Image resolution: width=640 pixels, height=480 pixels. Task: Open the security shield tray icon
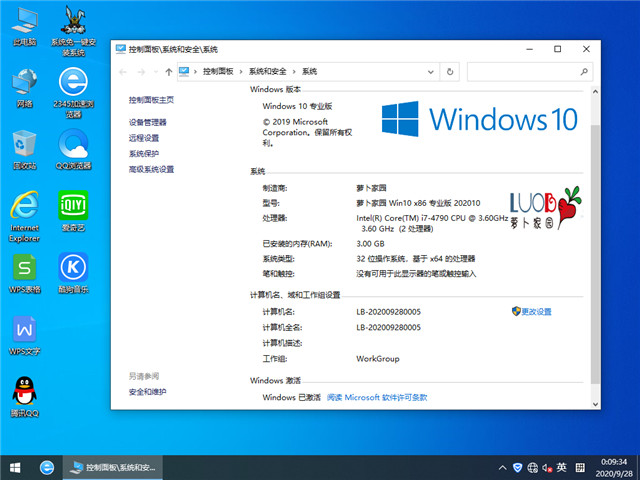click(x=517, y=467)
